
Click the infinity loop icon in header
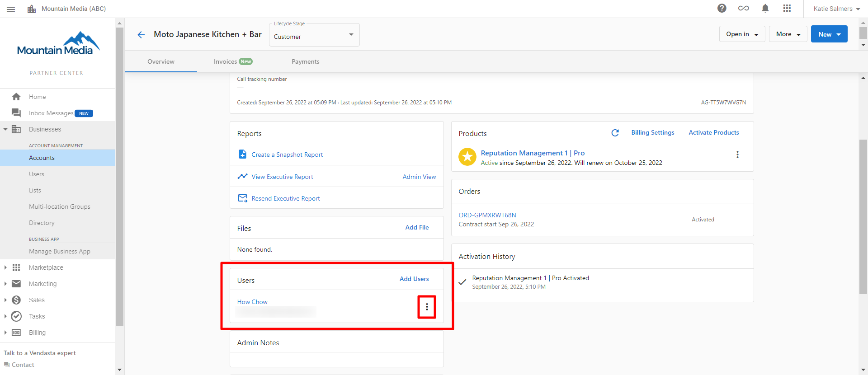click(744, 8)
